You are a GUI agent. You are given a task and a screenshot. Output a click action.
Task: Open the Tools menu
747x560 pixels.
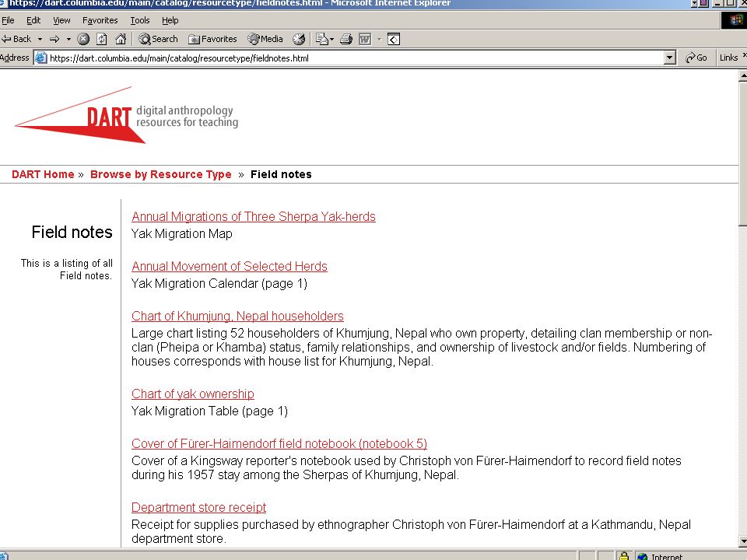tap(140, 20)
